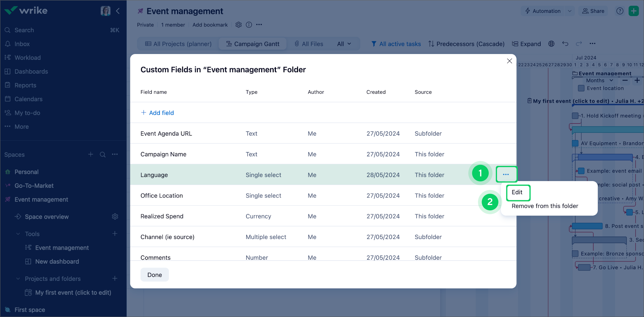Click the Share button
The image size is (644, 317).
pyautogui.click(x=593, y=11)
